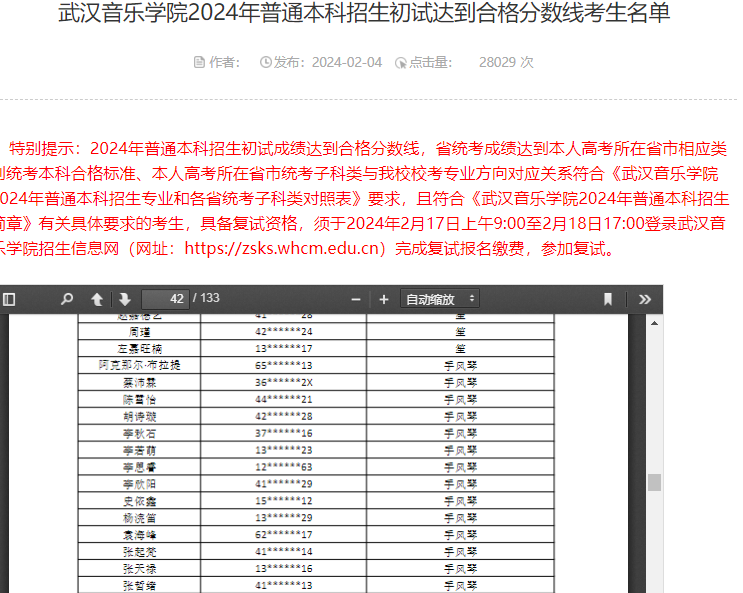This screenshot has width=743, height=593.
Task: Zoom in the PDF document
Action: (x=384, y=299)
